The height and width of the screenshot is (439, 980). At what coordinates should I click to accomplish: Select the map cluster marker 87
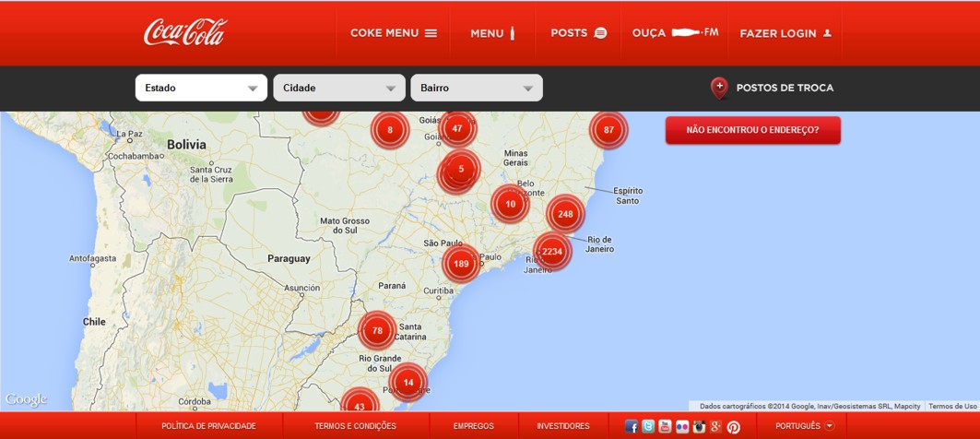click(608, 130)
